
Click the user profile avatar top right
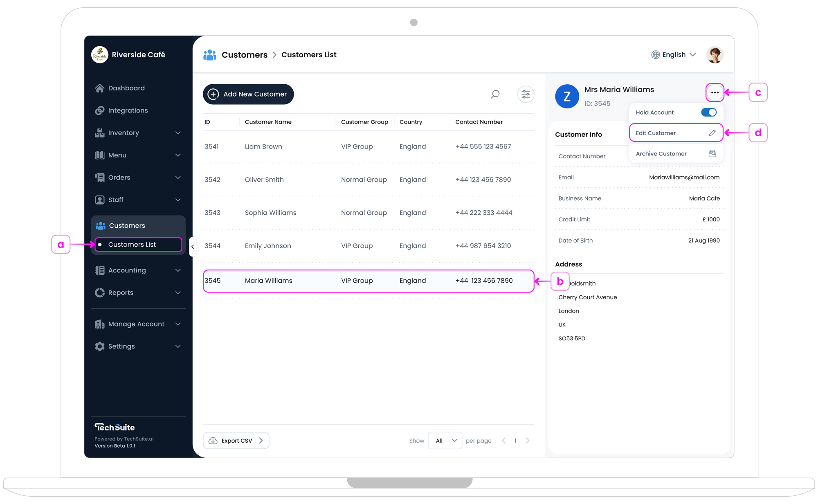coord(715,54)
